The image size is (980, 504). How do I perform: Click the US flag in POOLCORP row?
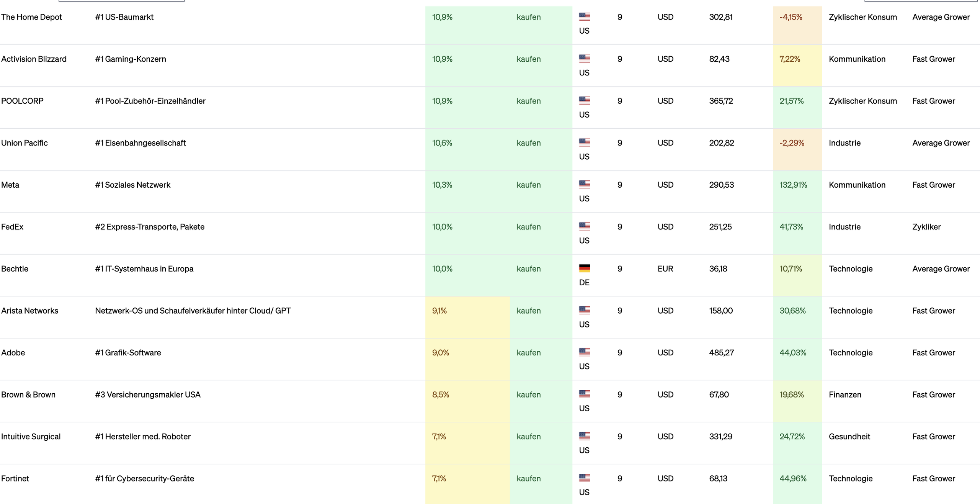coord(584,100)
